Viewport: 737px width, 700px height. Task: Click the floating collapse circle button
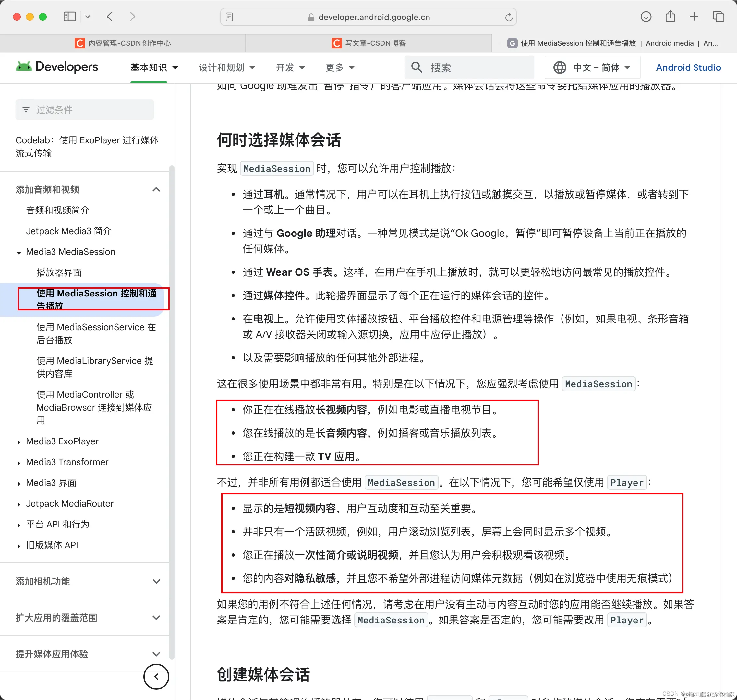[x=156, y=677]
